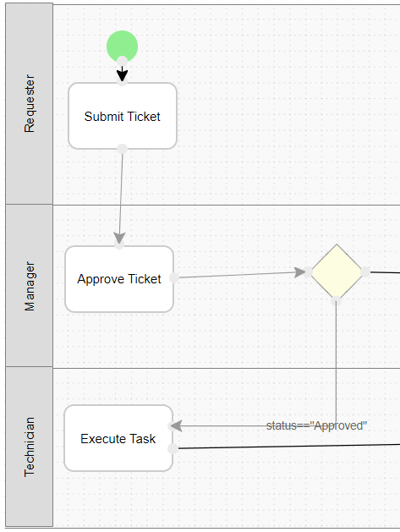Select arrow from Approve Ticket to gateway
Viewport: 400px width, 532px height.
tap(242, 275)
